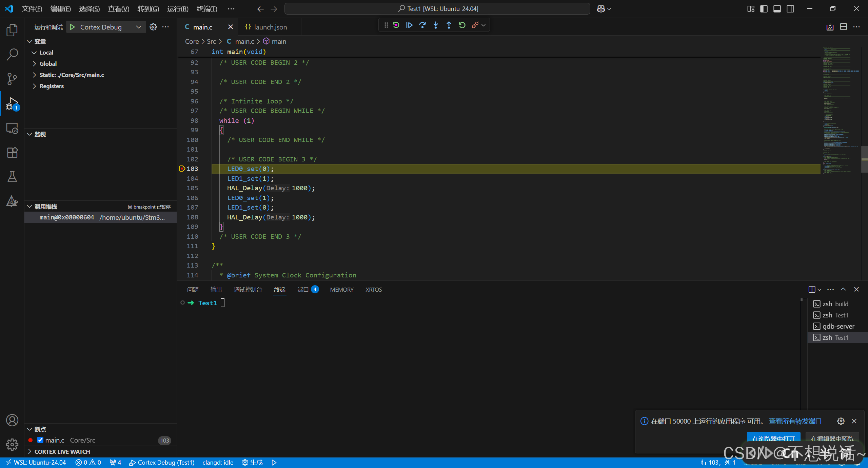Click Cortex Debug (Test1) in status bar
Image resolution: width=868 pixels, height=468 pixels.
point(161,462)
